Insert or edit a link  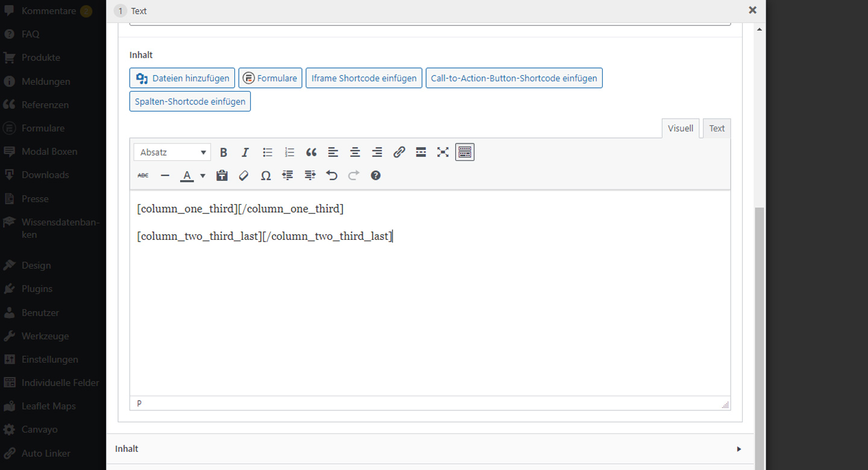pyautogui.click(x=399, y=152)
